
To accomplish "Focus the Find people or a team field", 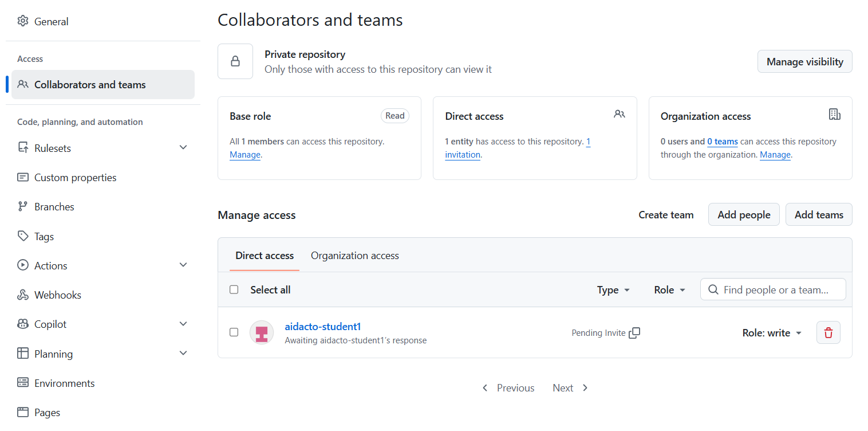I will [x=773, y=289].
